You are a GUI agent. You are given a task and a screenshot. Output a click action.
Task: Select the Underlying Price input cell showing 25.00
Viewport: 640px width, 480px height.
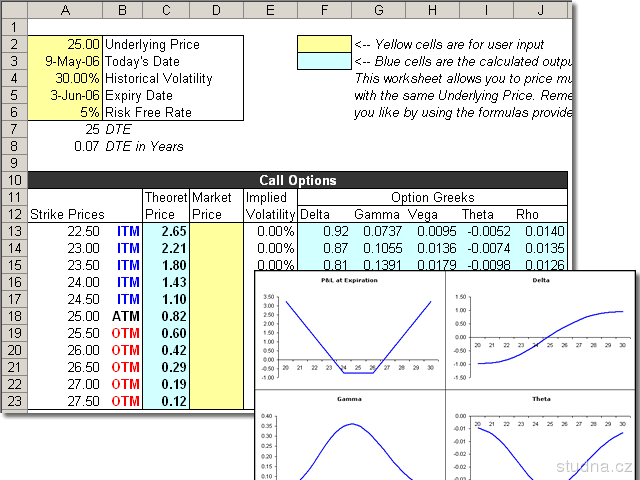point(65,45)
